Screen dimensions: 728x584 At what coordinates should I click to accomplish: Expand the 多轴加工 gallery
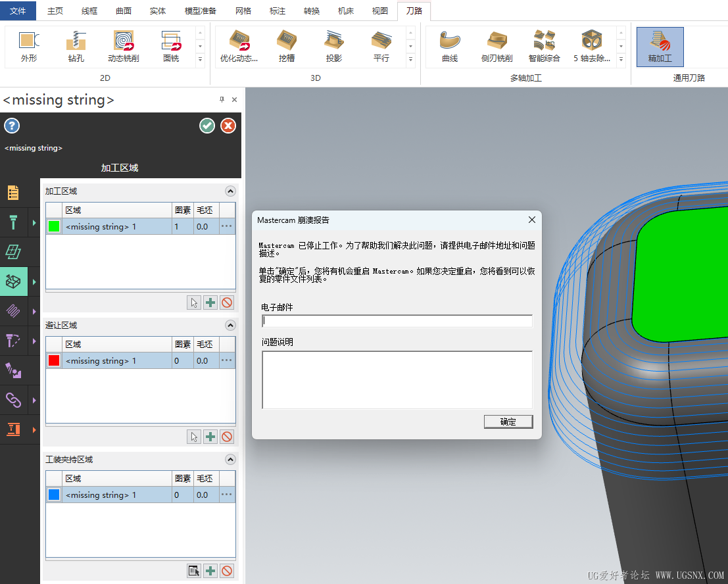tap(621, 59)
